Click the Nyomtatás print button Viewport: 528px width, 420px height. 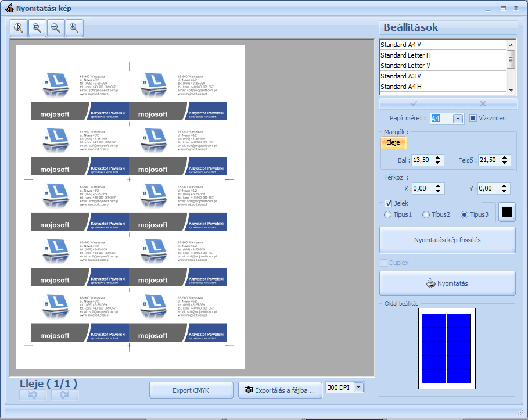(447, 283)
